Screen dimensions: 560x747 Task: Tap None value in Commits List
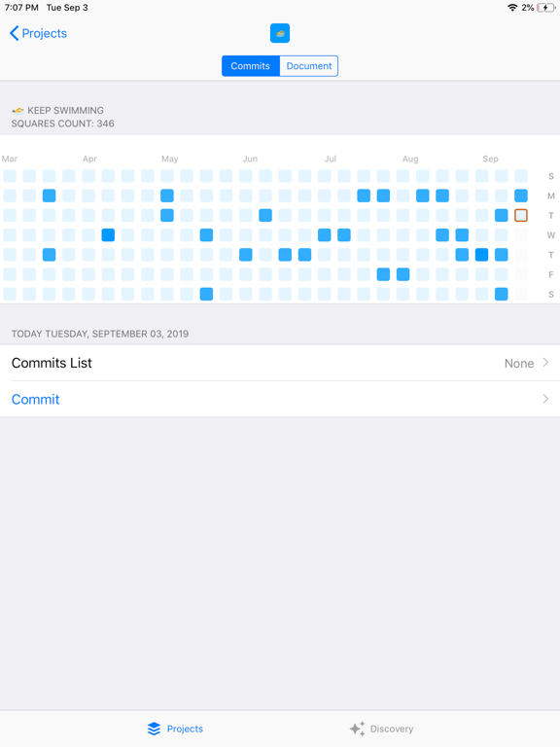519,364
